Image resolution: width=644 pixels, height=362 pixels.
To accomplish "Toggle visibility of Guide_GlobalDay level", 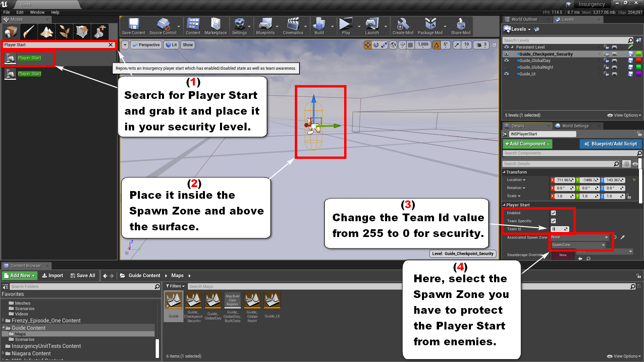I will [x=506, y=61].
